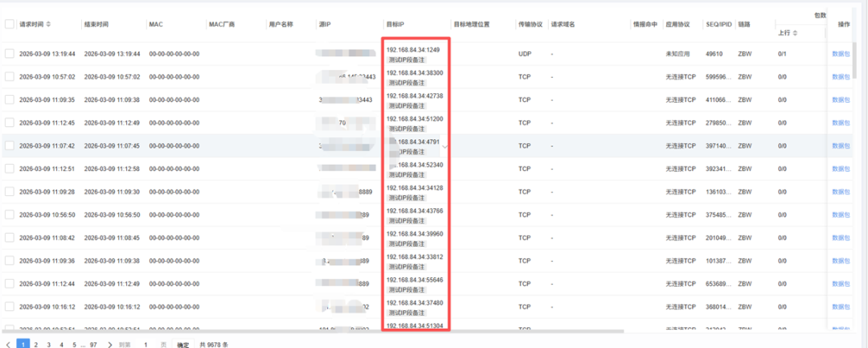Viewport: 868px width, 348px height.
Task: Toggle the select-all checkbox in table header
Action: pos(10,24)
